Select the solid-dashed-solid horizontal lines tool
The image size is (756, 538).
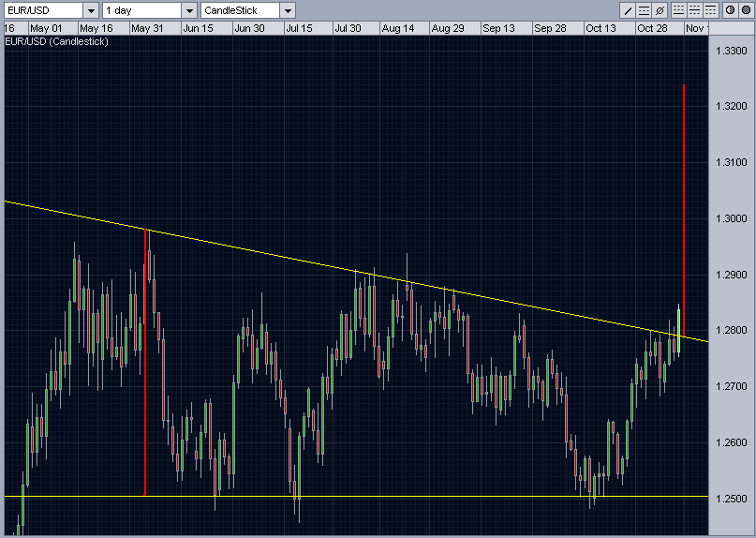[644, 10]
